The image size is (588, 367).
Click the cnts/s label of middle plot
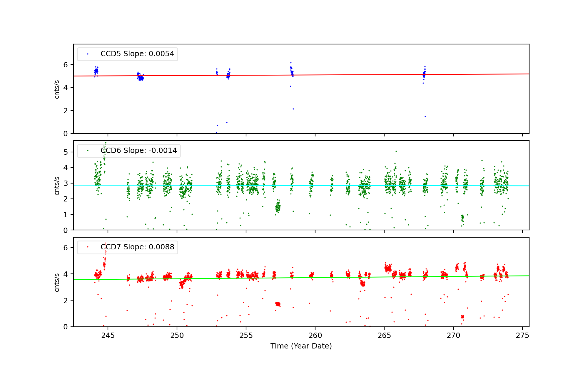pos(57,186)
